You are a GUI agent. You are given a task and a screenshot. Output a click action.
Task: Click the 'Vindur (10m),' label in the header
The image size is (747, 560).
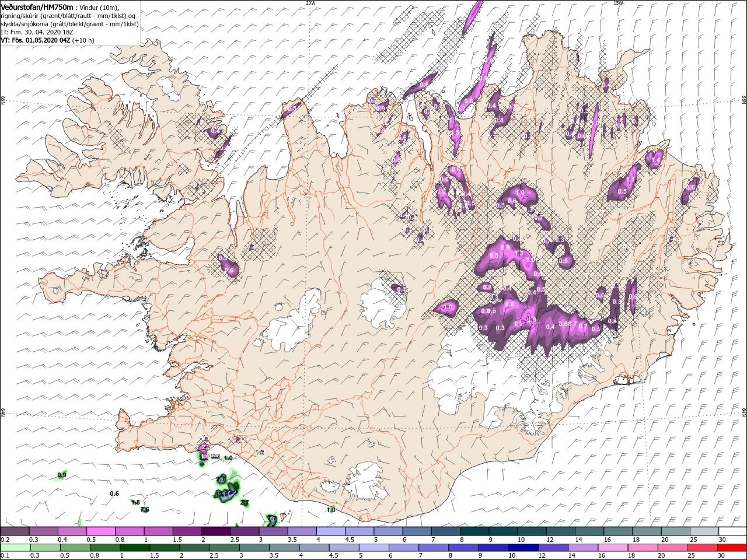pos(100,7)
